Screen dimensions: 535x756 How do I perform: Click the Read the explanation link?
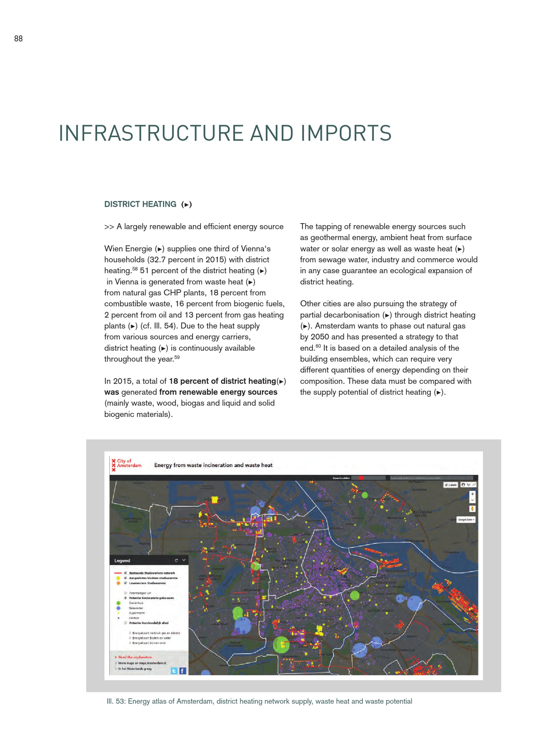(x=135, y=657)
